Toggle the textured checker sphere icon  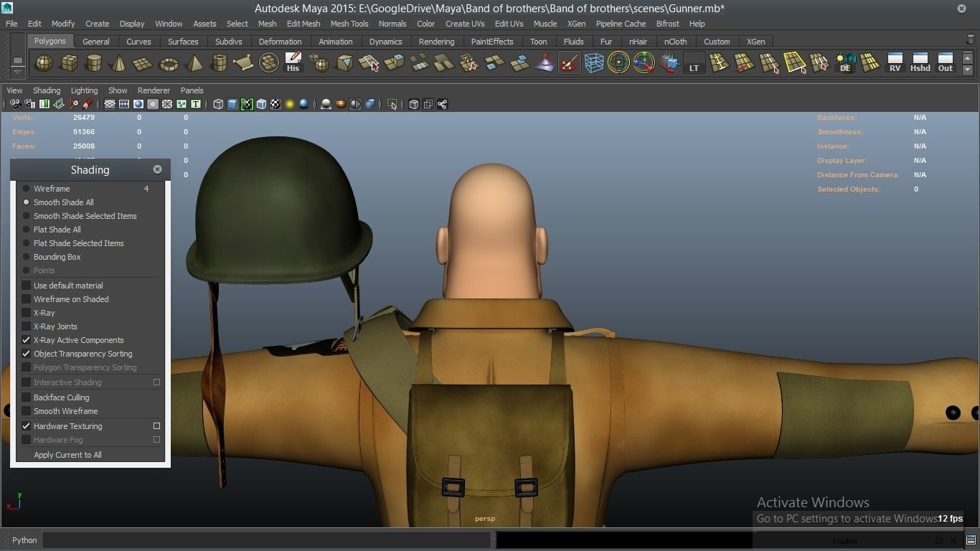coord(275,104)
